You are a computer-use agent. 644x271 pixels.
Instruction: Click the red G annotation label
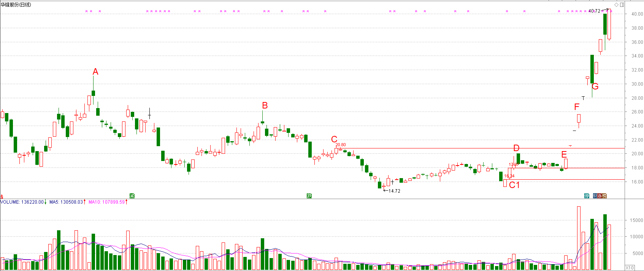(x=595, y=86)
